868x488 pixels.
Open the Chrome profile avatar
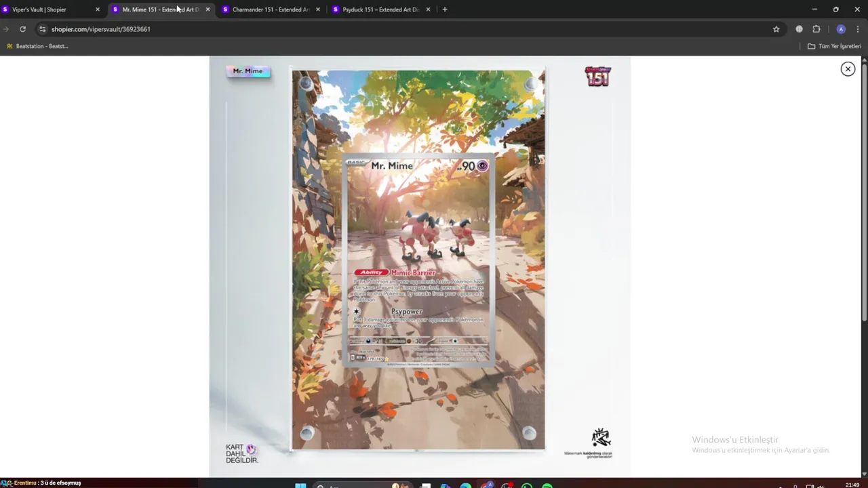pos(841,29)
